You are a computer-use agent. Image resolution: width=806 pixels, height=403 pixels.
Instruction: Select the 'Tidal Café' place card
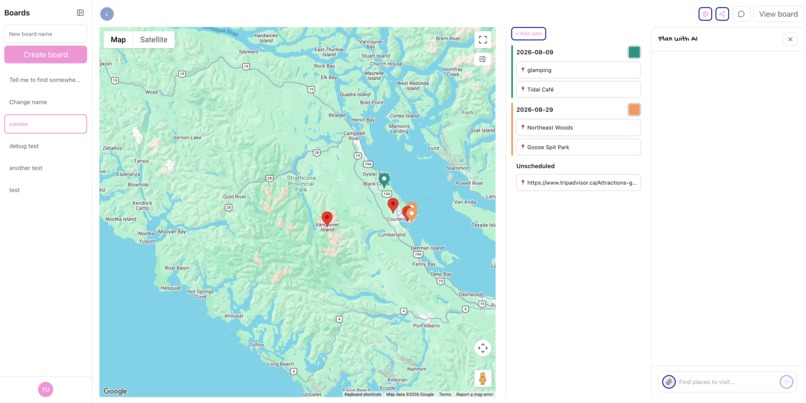(x=578, y=89)
